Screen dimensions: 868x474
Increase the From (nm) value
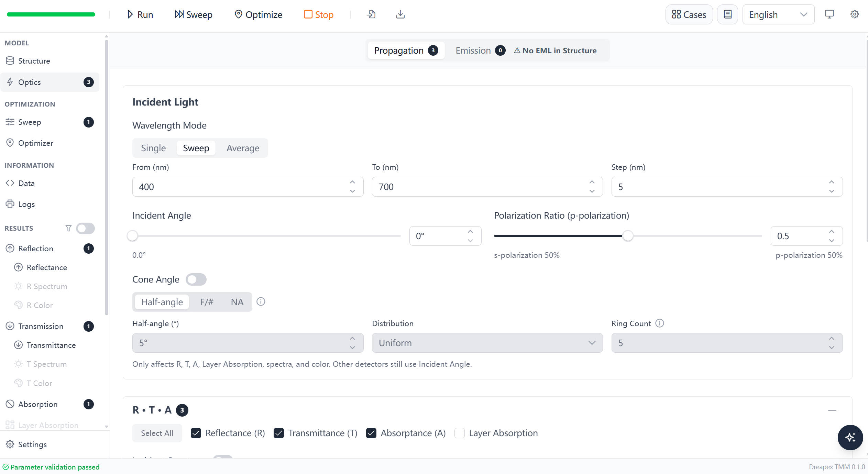coord(352,182)
